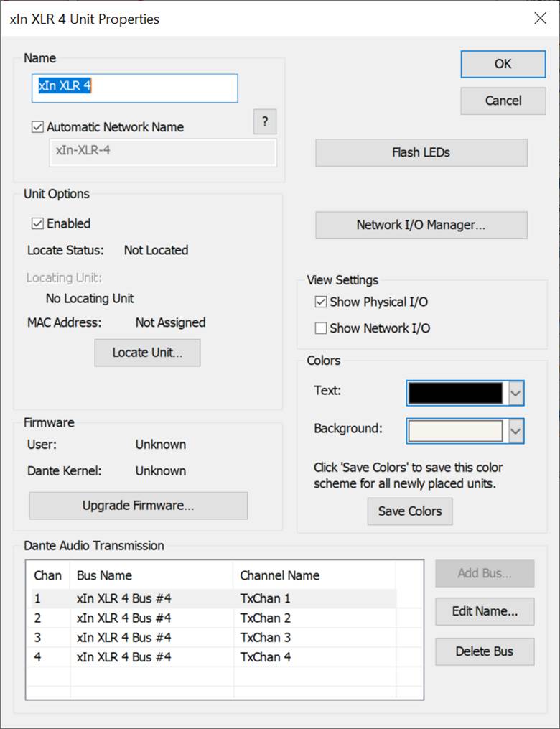Click the xIn-XLR-4 network name field
This screenshot has width=560, height=729.
pyautogui.click(x=163, y=152)
